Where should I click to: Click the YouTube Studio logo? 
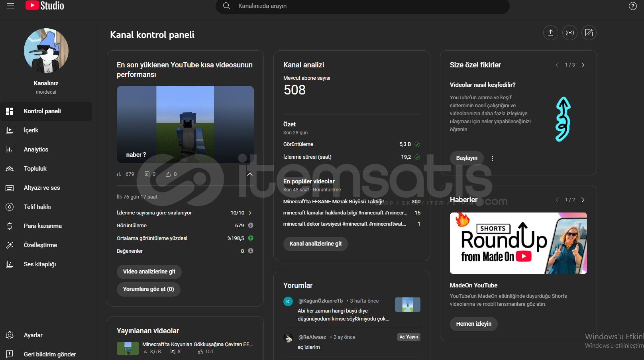point(45,6)
